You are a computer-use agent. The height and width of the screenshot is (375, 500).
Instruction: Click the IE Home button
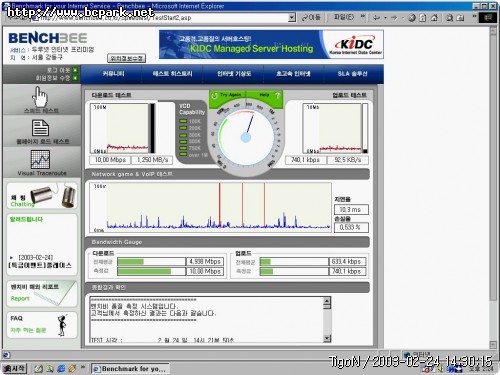coord(434,18)
